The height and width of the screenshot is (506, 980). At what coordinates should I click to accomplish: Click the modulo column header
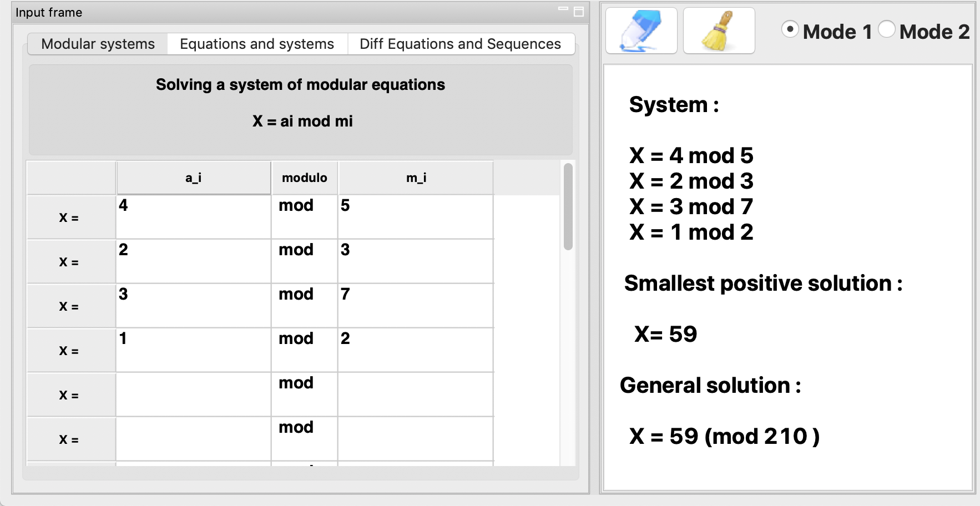(304, 178)
